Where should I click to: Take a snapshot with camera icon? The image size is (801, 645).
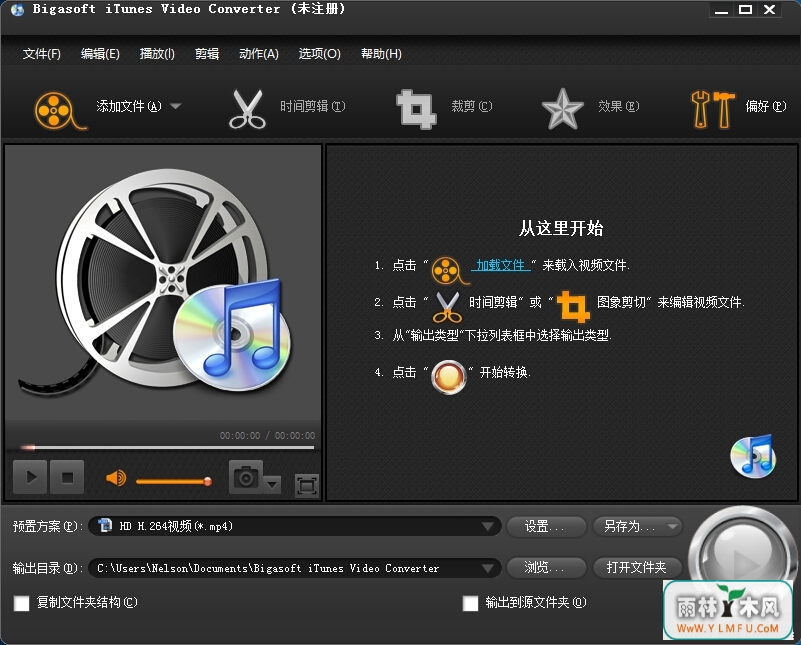(246, 477)
